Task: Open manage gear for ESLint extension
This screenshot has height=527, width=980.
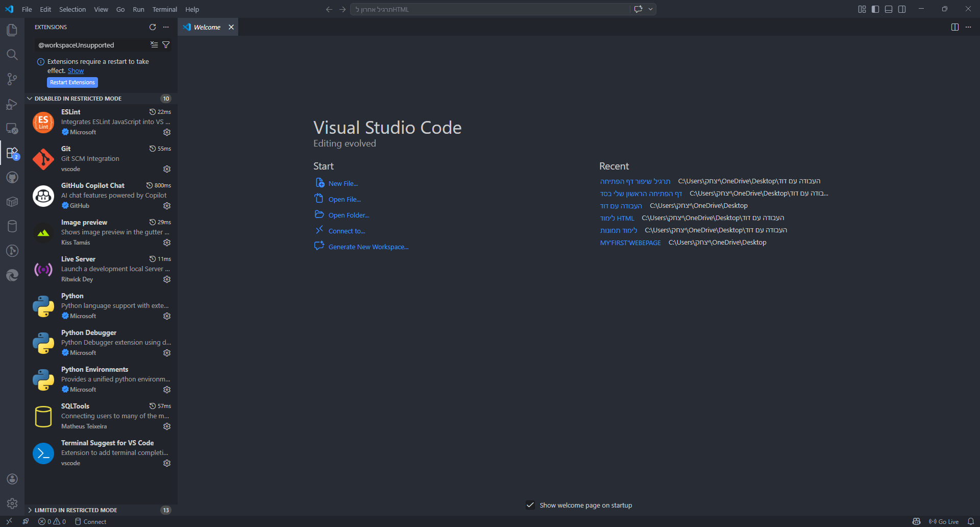Action: tap(167, 132)
